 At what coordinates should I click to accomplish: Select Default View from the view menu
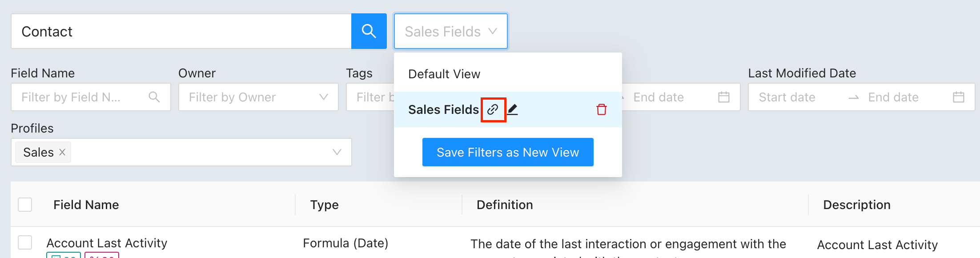444,74
